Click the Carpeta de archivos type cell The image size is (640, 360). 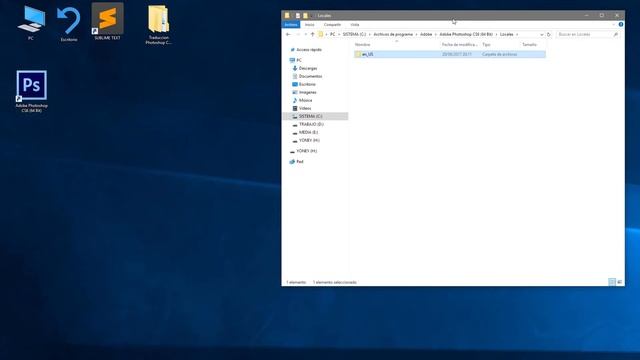coord(500,54)
